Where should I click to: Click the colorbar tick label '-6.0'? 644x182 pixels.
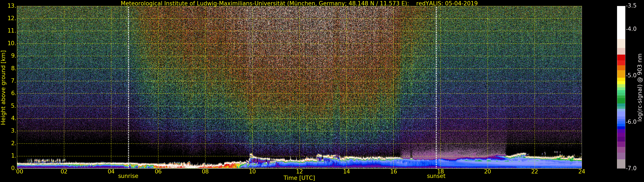[x=631, y=122]
